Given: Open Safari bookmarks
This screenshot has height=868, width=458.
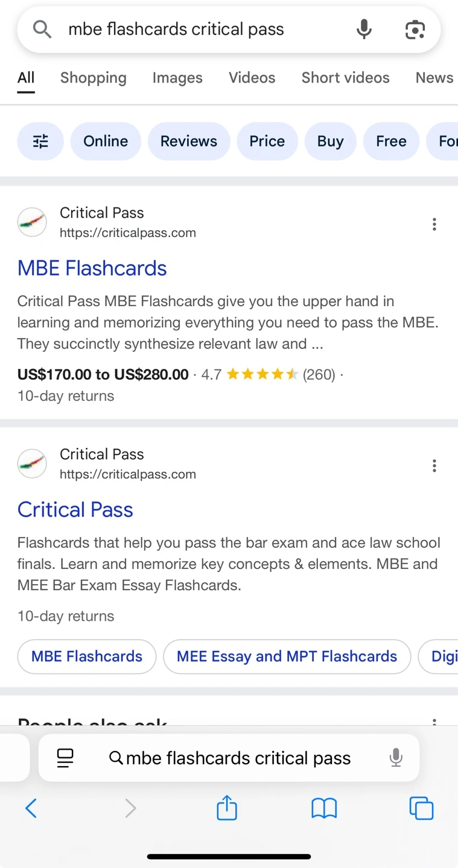Looking at the screenshot, I should (x=324, y=808).
